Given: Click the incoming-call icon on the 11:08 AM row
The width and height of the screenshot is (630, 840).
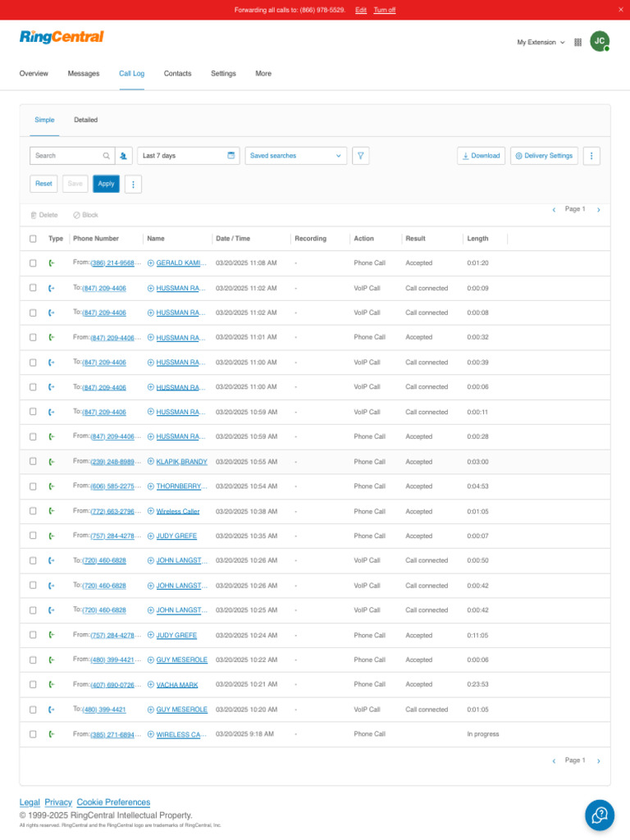Looking at the screenshot, I should [x=52, y=263].
